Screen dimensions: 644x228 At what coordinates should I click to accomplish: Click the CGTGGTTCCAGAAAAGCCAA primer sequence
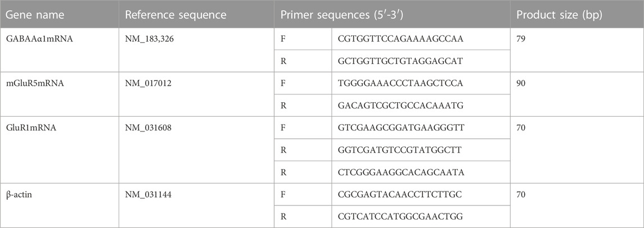[389, 39]
